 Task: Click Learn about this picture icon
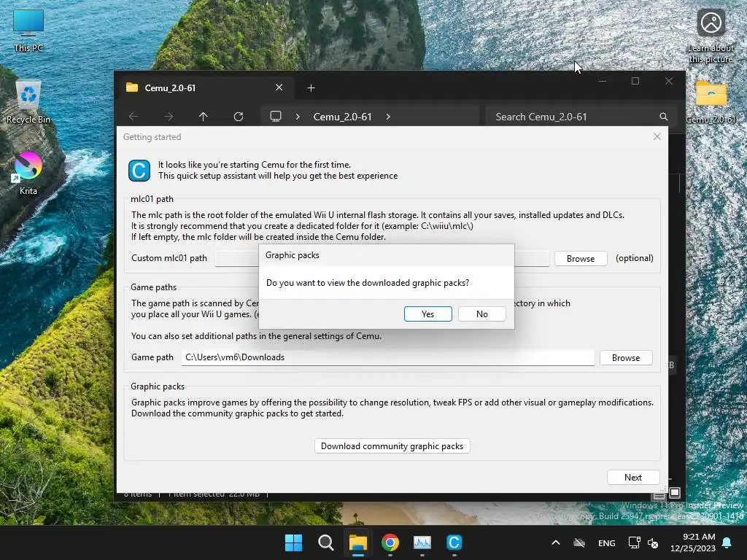coord(711,36)
